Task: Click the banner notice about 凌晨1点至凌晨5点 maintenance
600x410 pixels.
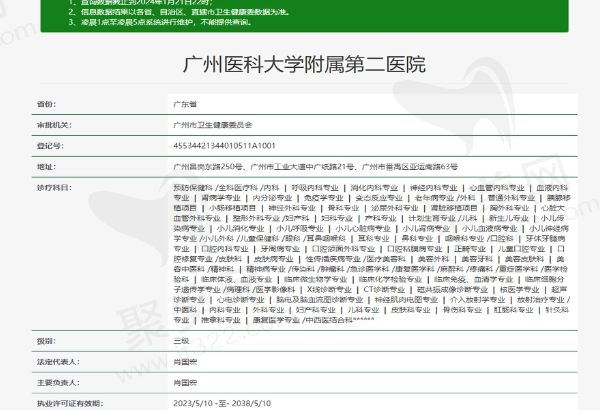Action: pos(161,22)
